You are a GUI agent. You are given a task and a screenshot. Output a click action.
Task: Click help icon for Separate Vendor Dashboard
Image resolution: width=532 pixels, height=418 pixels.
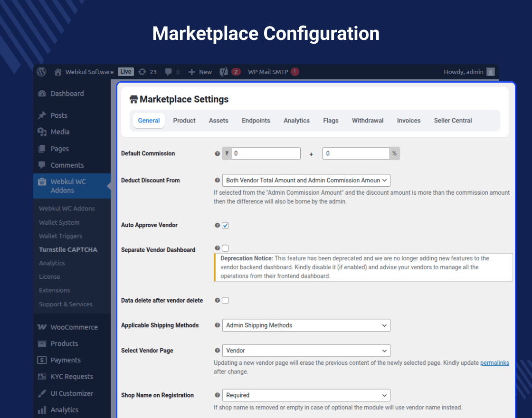point(218,248)
